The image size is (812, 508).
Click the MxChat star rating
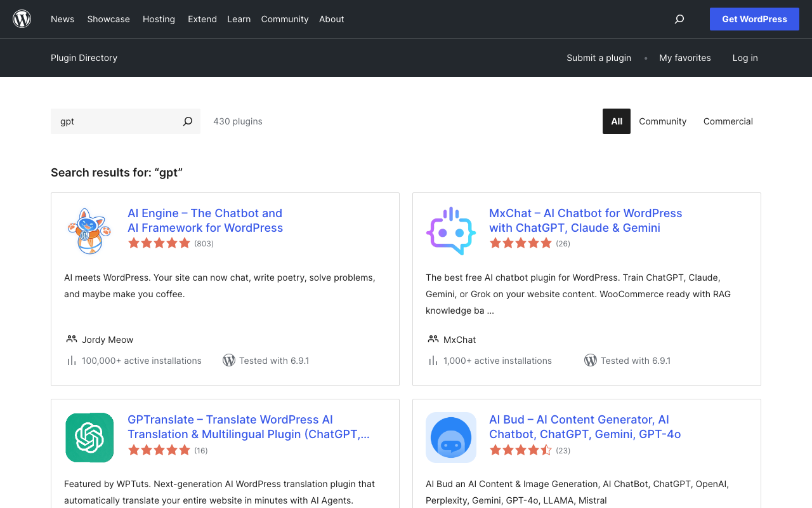(x=521, y=243)
